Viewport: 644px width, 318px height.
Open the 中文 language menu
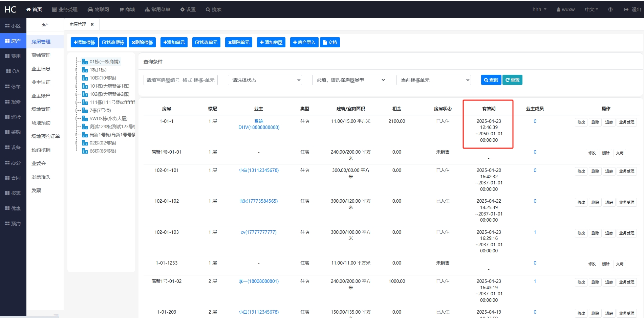[x=591, y=9]
